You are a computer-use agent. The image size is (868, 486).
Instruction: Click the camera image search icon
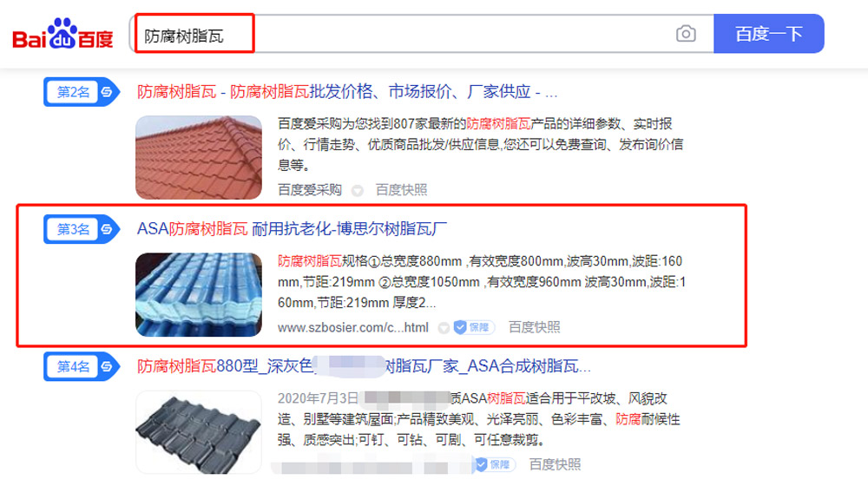click(686, 35)
